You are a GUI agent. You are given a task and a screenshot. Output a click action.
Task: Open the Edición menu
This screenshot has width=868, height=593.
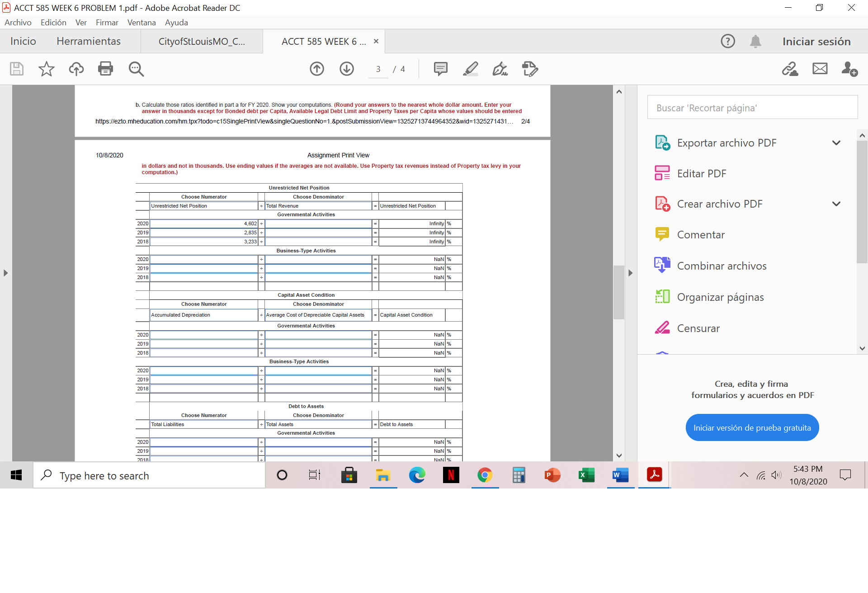pos(53,22)
